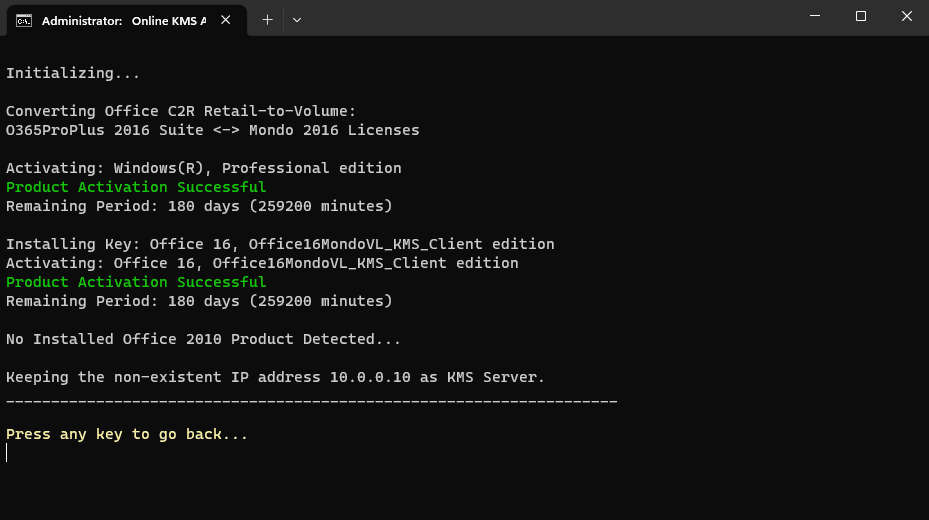This screenshot has height=520, width=929.
Task: Click the 'O365ProPlus 2016 Suite' line
Action: click(213, 130)
